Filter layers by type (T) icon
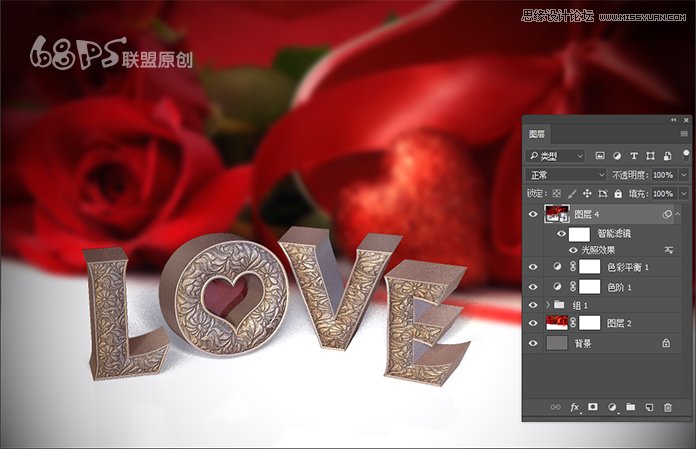The image size is (696, 449). 634,156
